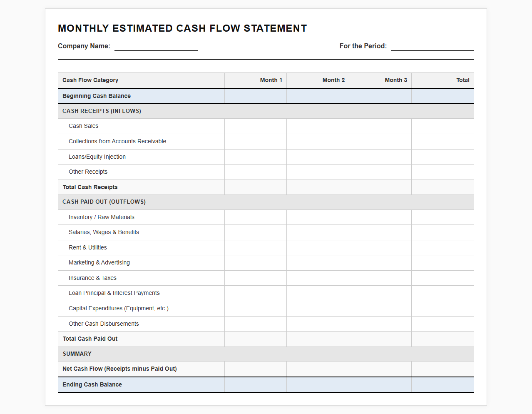Click Salaries, Wages & Benefits Month 1 cell
532x414 pixels.
pos(256,232)
